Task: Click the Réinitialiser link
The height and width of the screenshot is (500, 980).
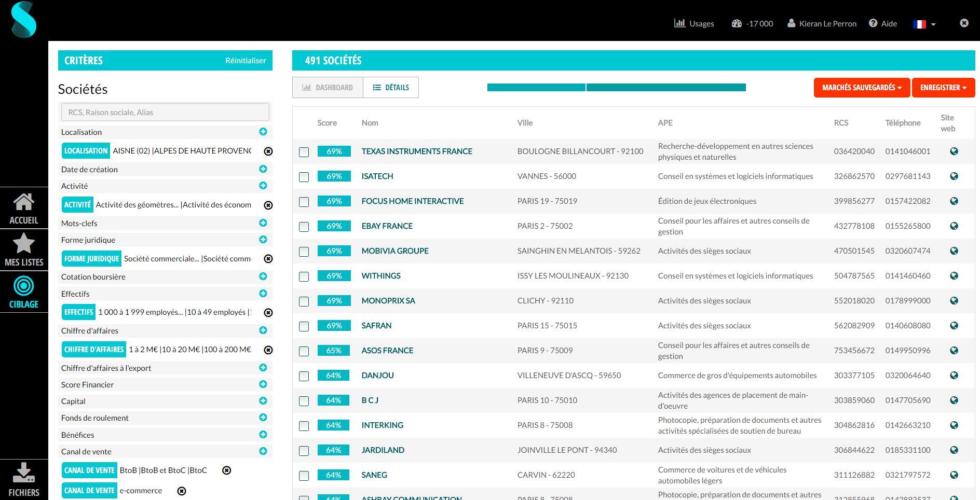Action: point(245,60)
